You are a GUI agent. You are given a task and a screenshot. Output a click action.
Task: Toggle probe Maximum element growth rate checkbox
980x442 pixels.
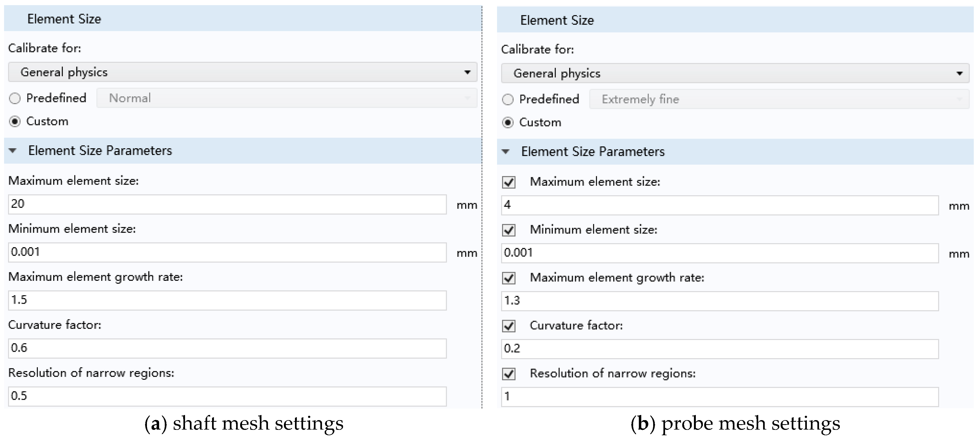point(509,278)
